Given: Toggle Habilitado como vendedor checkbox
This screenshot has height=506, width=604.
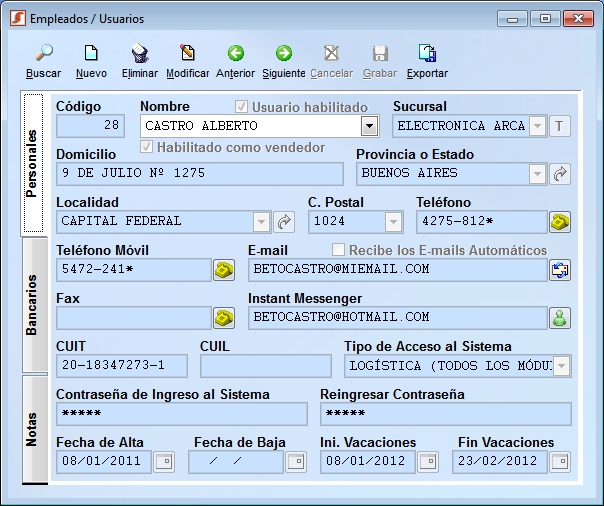Looking at the screenshot, I should tap(147, 147).
